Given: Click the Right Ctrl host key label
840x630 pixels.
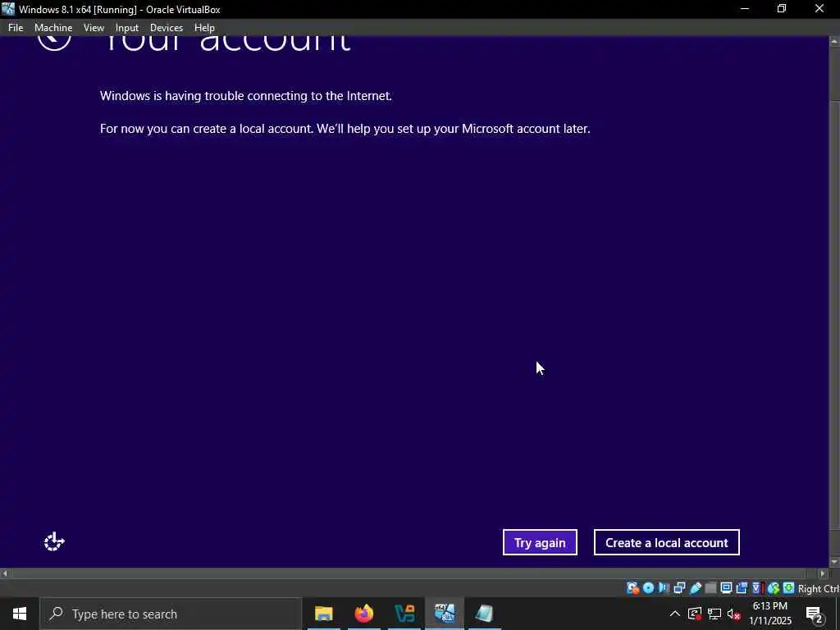Looking at the screenshot, I should click(818, 589).
